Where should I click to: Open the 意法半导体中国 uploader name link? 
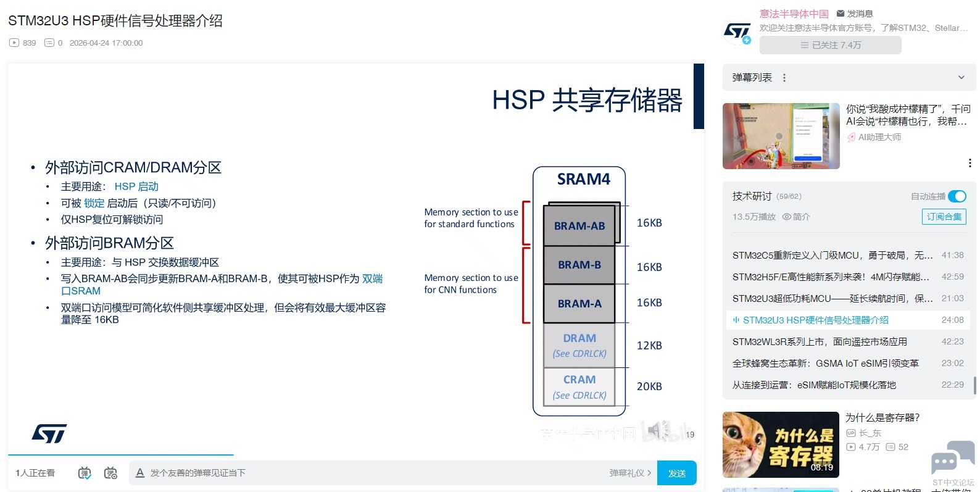point(794,14)
